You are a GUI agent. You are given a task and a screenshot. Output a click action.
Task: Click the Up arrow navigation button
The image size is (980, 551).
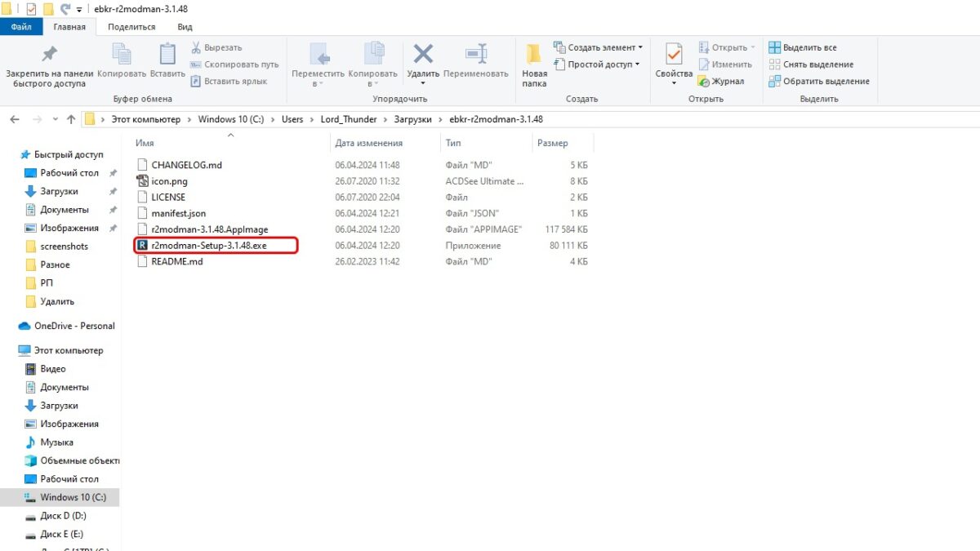pyautogui.click(x=71, y=119)
